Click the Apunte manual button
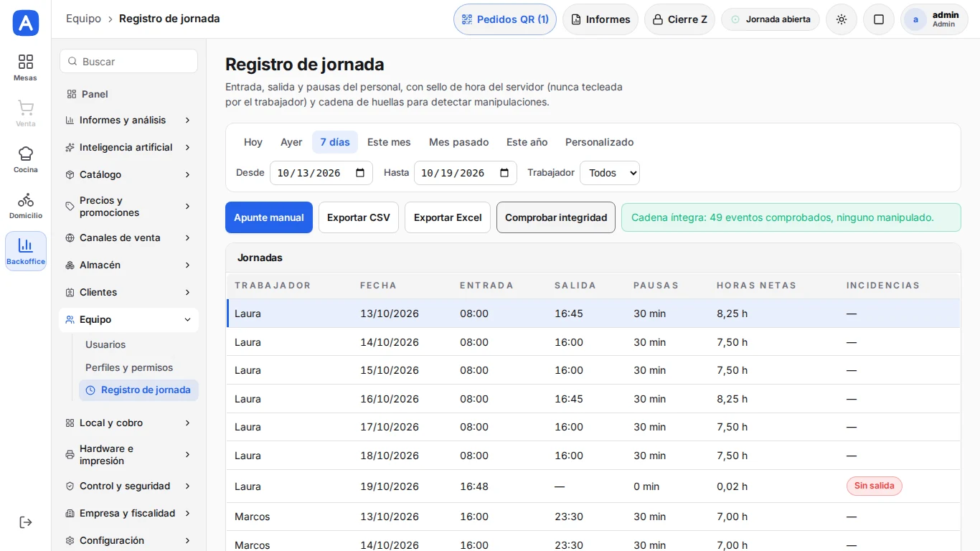 click(269, 217)
